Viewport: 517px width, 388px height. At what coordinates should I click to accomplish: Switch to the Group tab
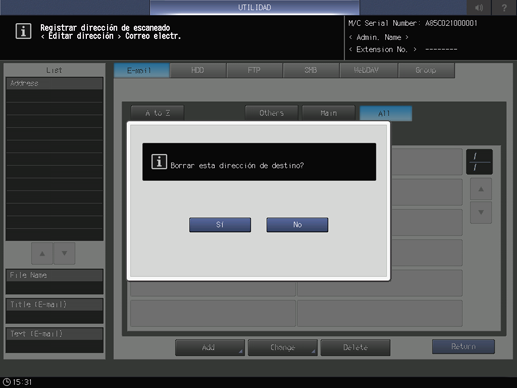tap(426, 70)
